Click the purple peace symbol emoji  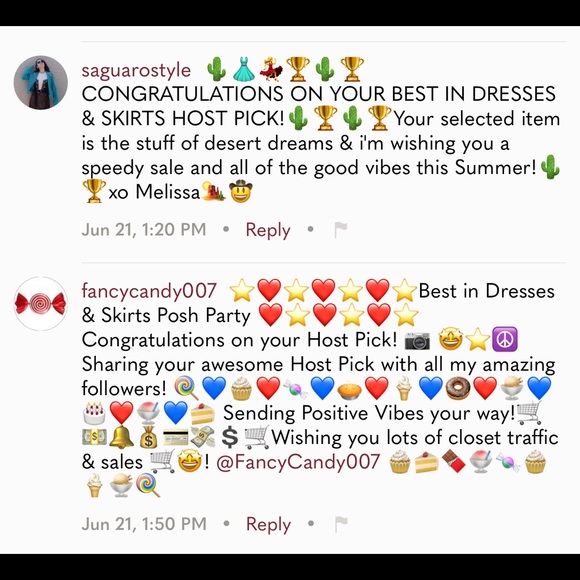tap(505, 339)
